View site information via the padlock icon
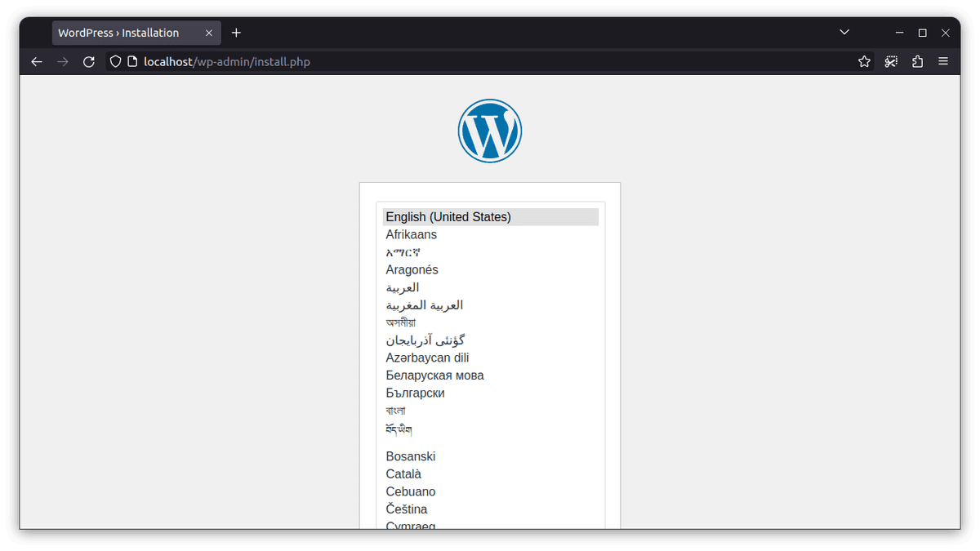This screenshot has width=980, height=551. [131, 61]
